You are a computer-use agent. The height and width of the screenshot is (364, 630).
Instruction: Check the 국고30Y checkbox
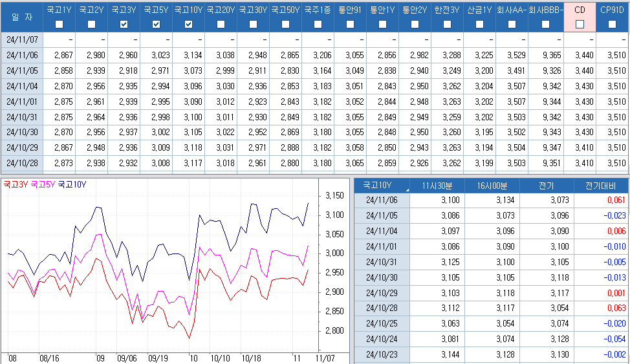(253, 24)
